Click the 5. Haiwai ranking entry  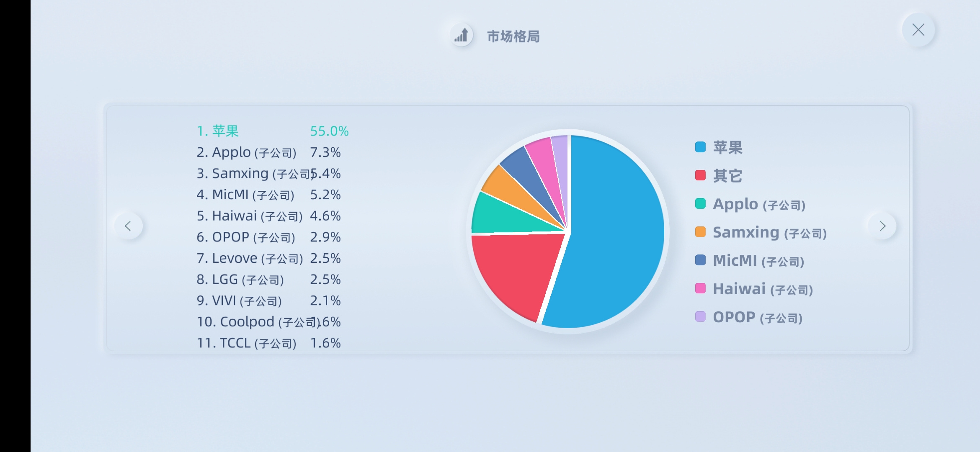pos(269,216)
